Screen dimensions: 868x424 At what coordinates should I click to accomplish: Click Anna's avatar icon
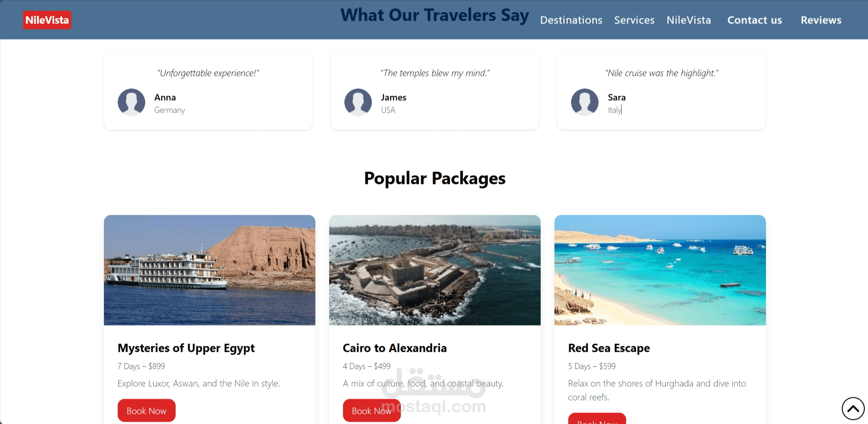131,102
